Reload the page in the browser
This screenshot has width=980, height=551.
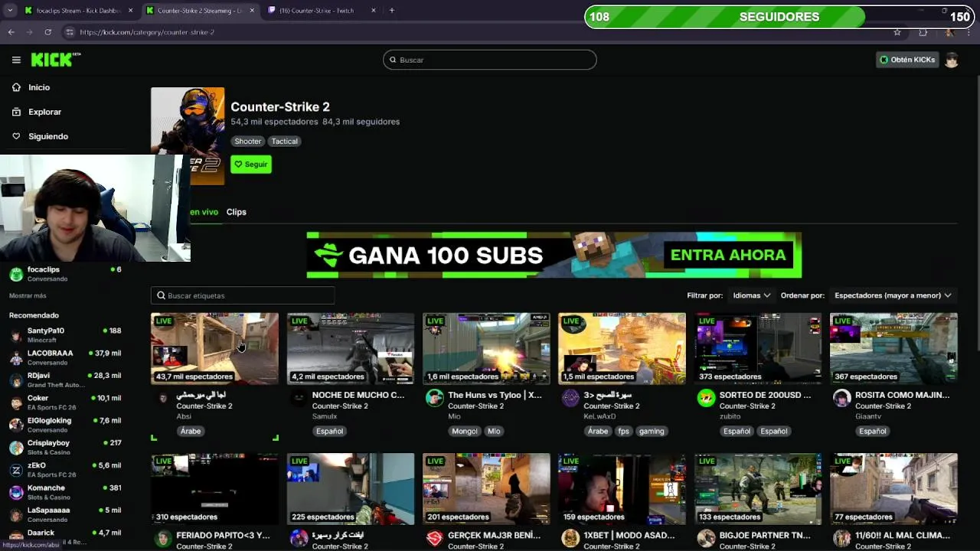48,32
